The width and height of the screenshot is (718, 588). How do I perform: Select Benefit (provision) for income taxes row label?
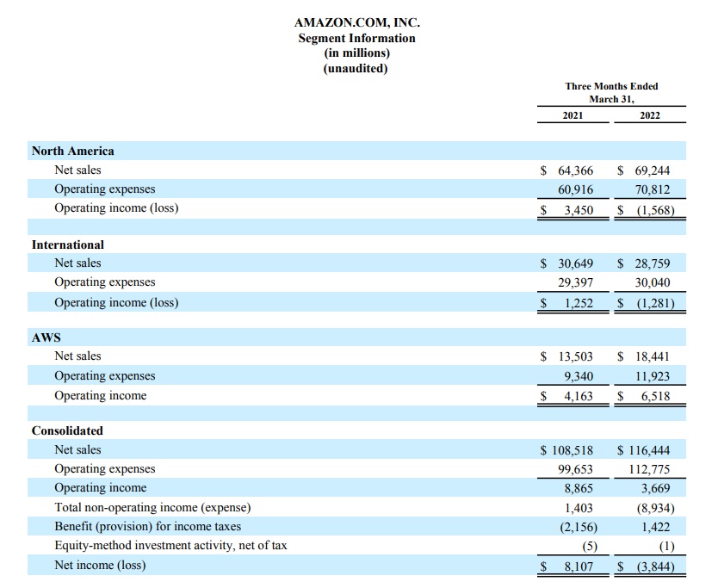(x=147, y=526)
